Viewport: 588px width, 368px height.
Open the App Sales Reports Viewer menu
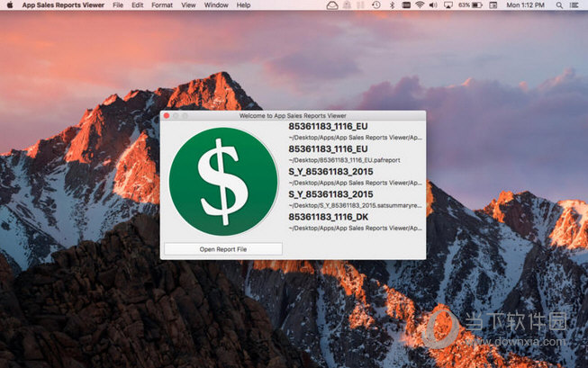(63, 5)
